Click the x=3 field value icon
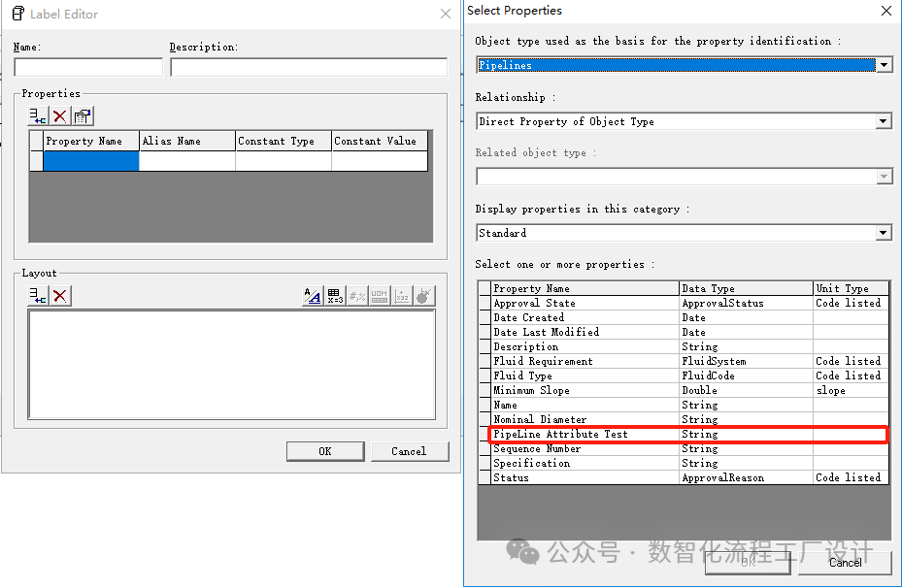Screen dimensions: 902x588 (335, 296)
